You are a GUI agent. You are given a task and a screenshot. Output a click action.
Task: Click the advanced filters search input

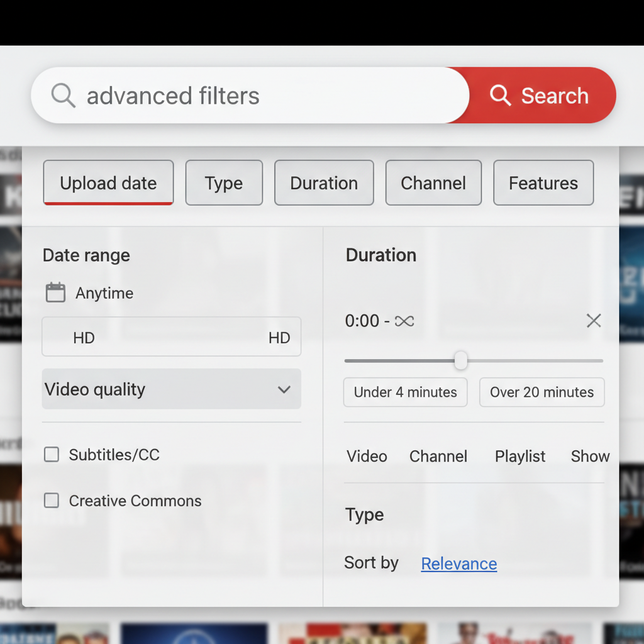(264, 96)
